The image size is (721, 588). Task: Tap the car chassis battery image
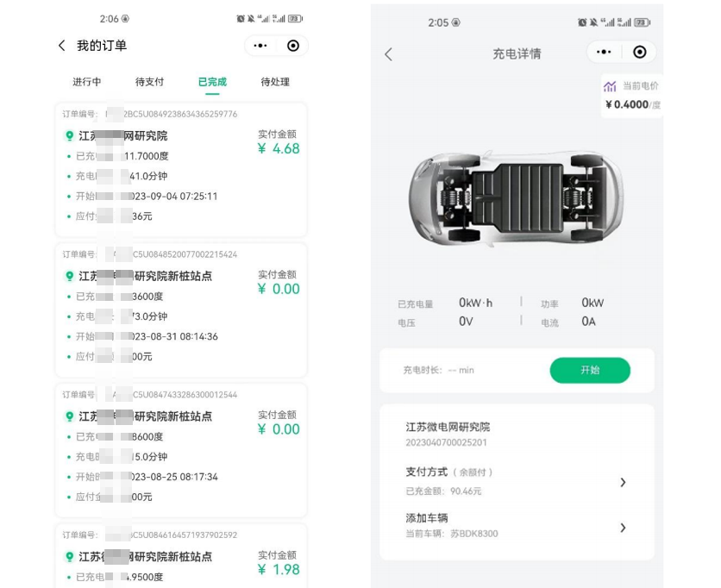[517, 197]
